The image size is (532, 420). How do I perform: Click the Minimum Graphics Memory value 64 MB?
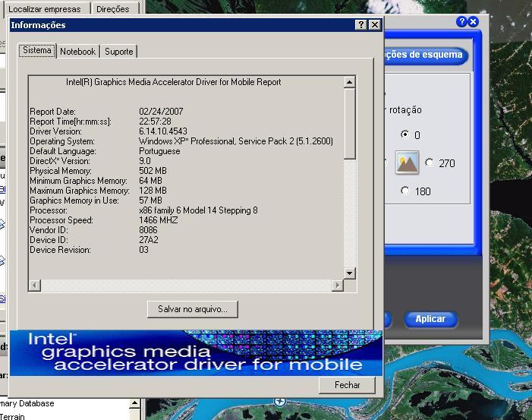coord(150,181)
